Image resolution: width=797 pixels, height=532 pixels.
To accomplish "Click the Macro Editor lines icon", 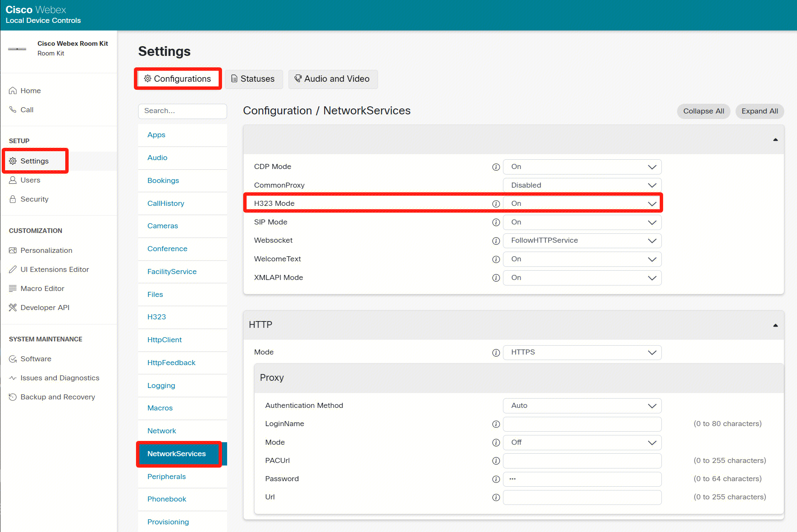I will (13, 288).
